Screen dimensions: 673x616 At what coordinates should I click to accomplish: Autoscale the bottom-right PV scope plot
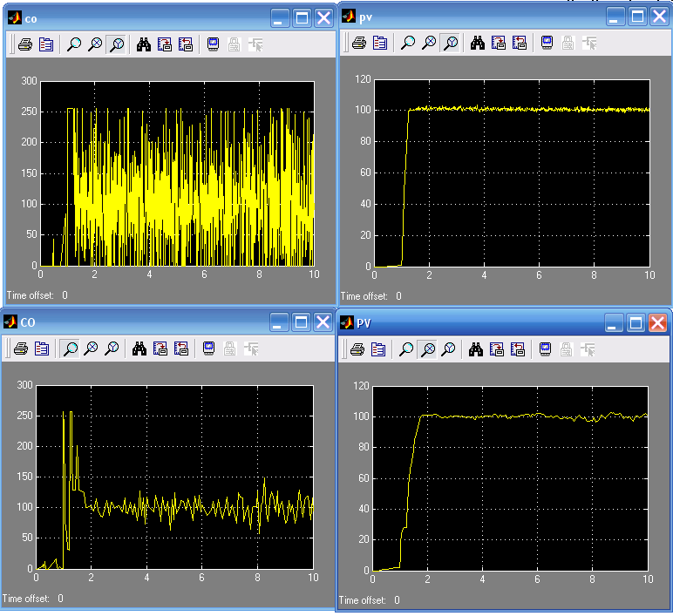click(477, 349)
